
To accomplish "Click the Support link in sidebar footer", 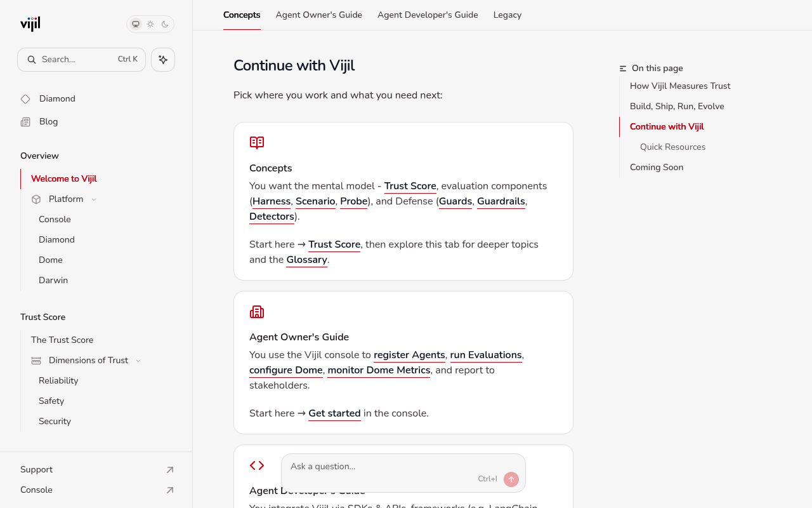I will tap(36, 470).
